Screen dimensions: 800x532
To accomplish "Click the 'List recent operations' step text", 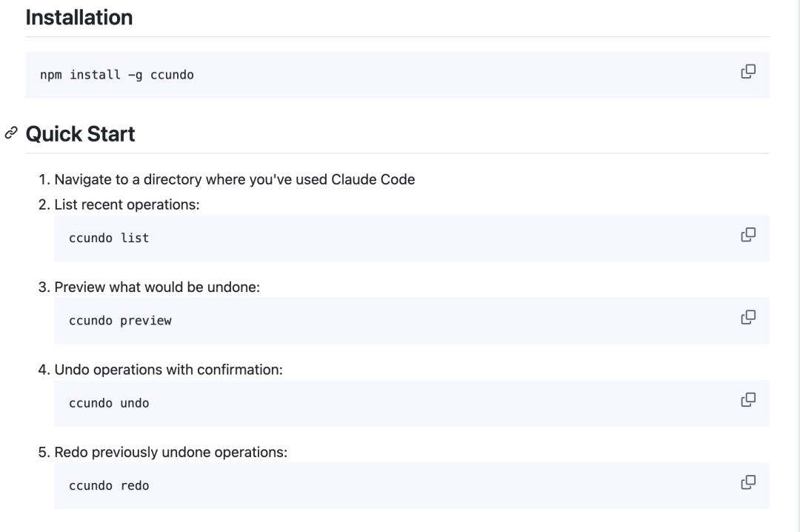I will point(127,205).
